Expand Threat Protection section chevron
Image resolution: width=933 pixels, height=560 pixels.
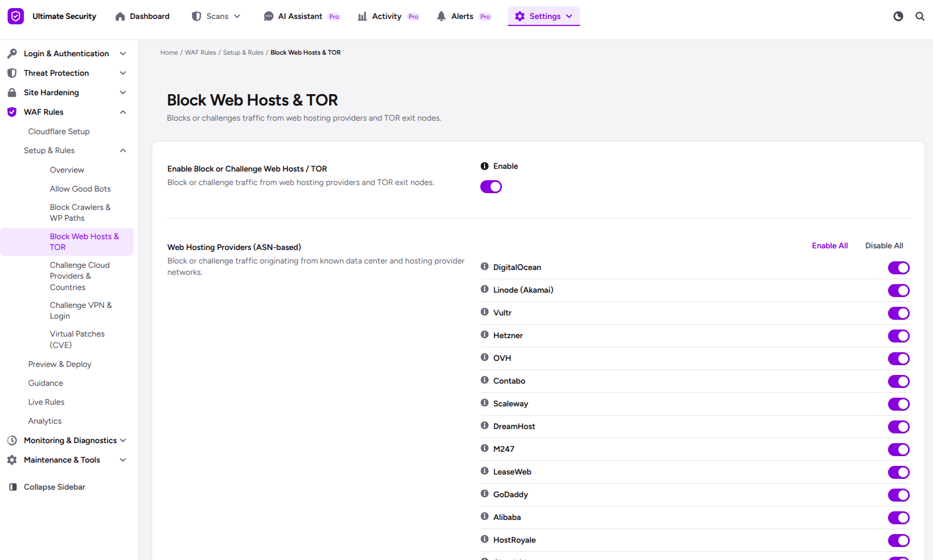point(123,73)
